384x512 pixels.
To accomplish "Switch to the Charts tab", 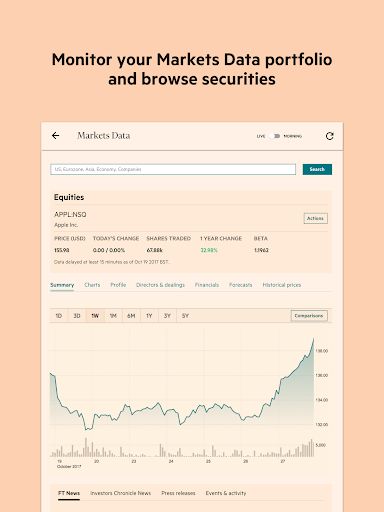I will (x=92, y=285).
